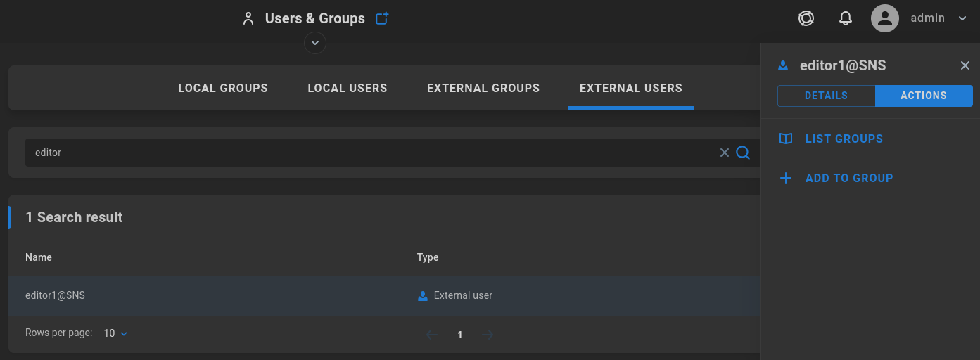Click the Type column header
This screenshot has width=980, height=360.
[x=428, y=257]
